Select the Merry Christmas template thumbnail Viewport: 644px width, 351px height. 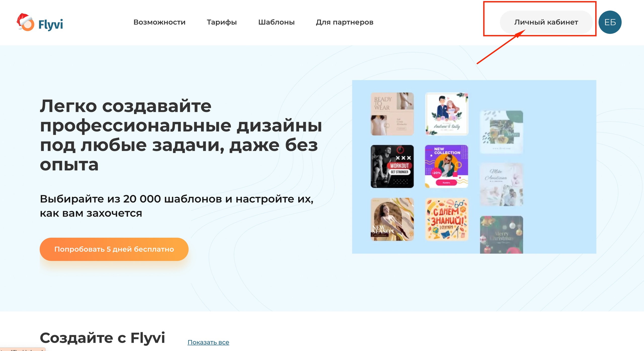501,235
